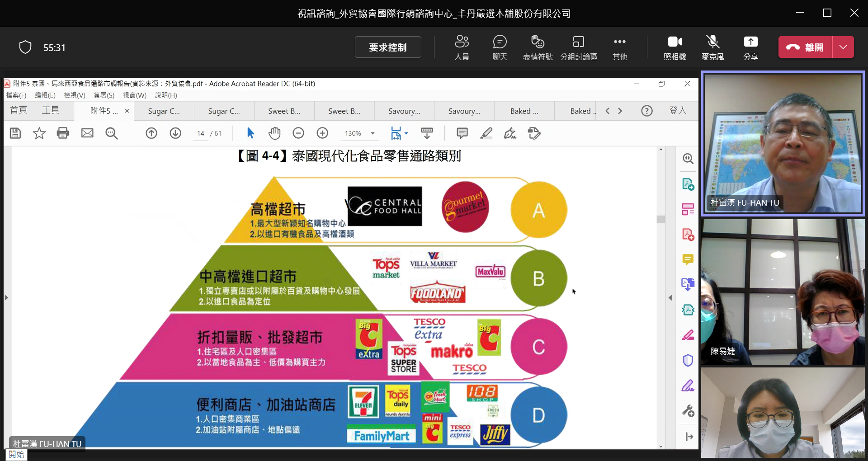Switch to the Savoury document tab
This screenshot has width=868, height=461.
pos(404,111)
